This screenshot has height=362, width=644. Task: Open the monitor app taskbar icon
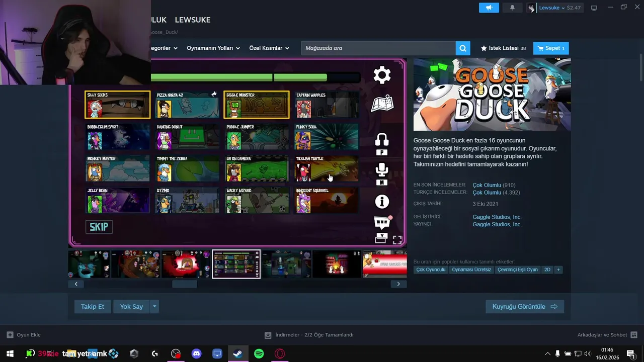click(x=217, y=354)
